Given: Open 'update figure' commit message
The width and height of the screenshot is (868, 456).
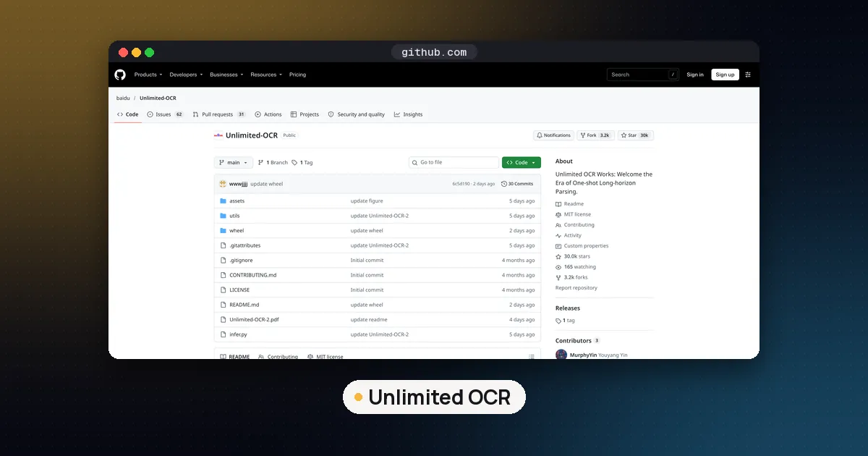Looking at the screenshot, I should [367, 201].
